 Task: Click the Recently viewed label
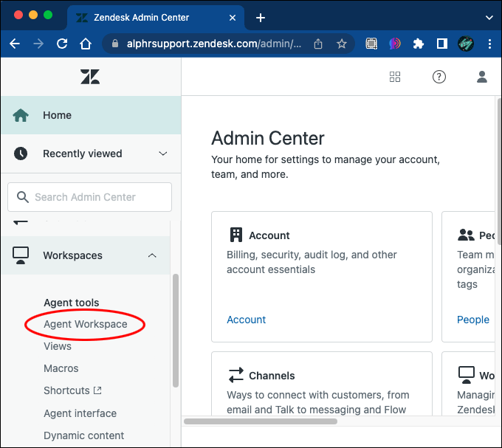click(82, 154)
